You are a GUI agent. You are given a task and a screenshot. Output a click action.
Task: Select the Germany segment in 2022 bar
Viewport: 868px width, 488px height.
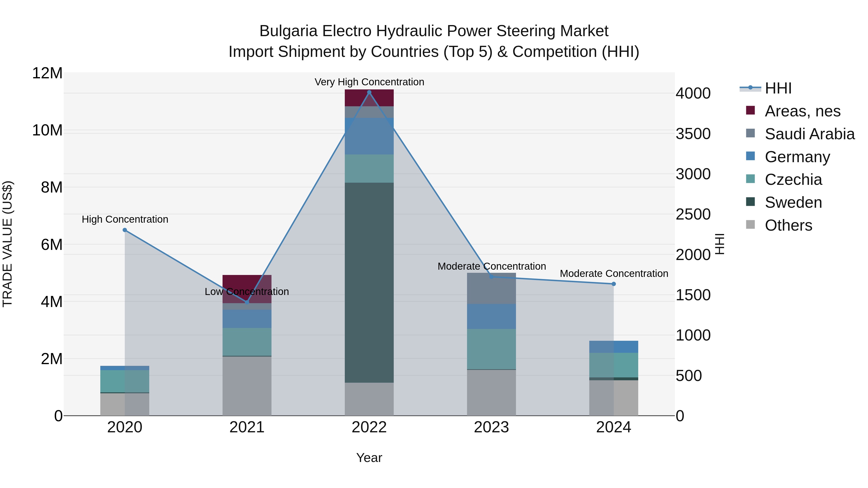pyautogui.click(x=369, y=136)
